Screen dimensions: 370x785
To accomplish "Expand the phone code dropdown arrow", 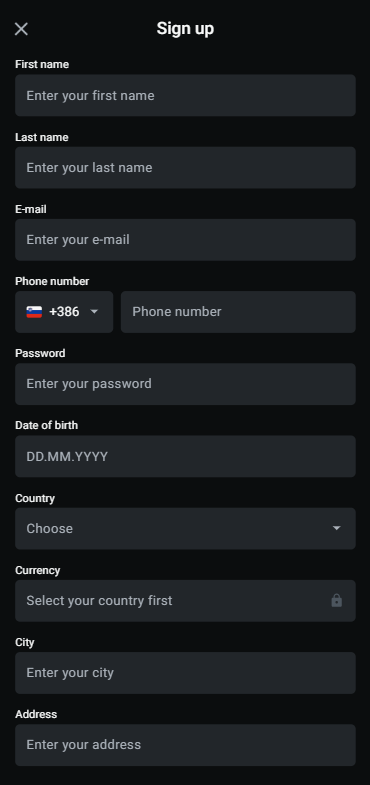I will point(94,312).
